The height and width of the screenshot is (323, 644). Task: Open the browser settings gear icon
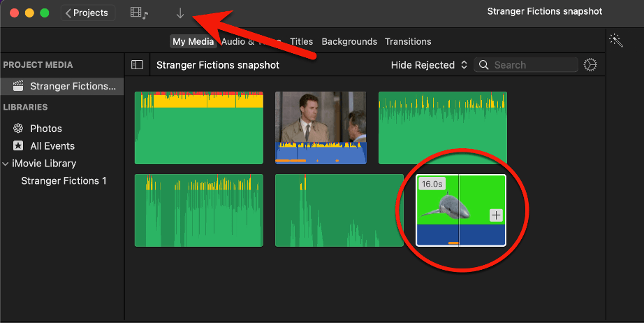click(x=590, y=65)
